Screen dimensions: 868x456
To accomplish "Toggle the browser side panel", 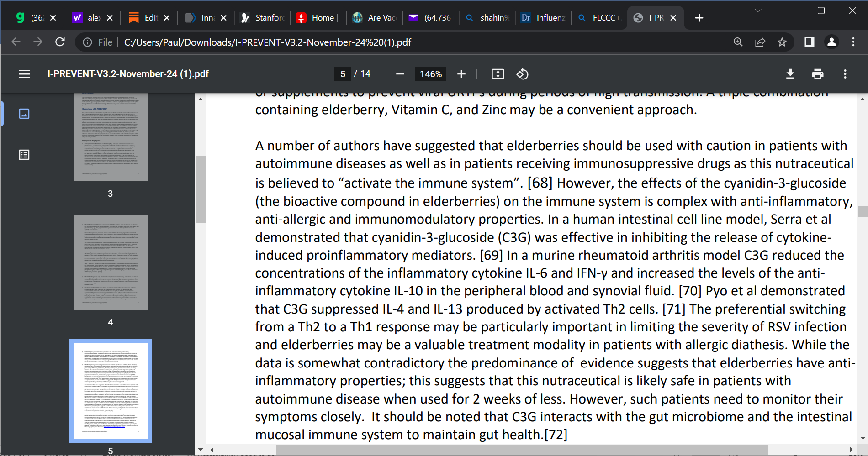I will pyautogui.click(x=810, y=42).
